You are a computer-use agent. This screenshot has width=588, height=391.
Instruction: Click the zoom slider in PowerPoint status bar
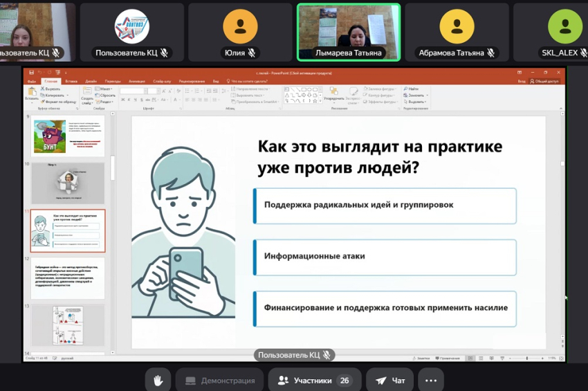(527, 358)
